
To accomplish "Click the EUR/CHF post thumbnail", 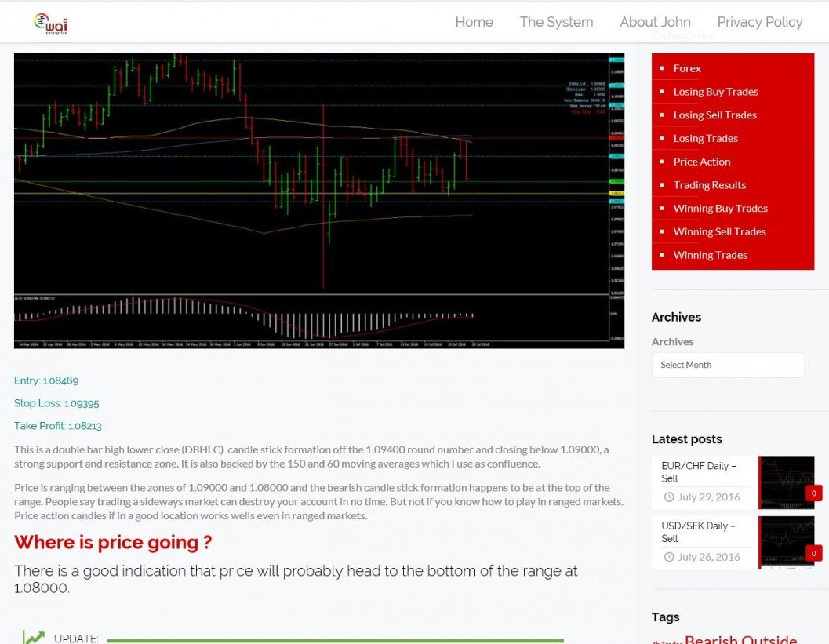I will coord(786,482).
